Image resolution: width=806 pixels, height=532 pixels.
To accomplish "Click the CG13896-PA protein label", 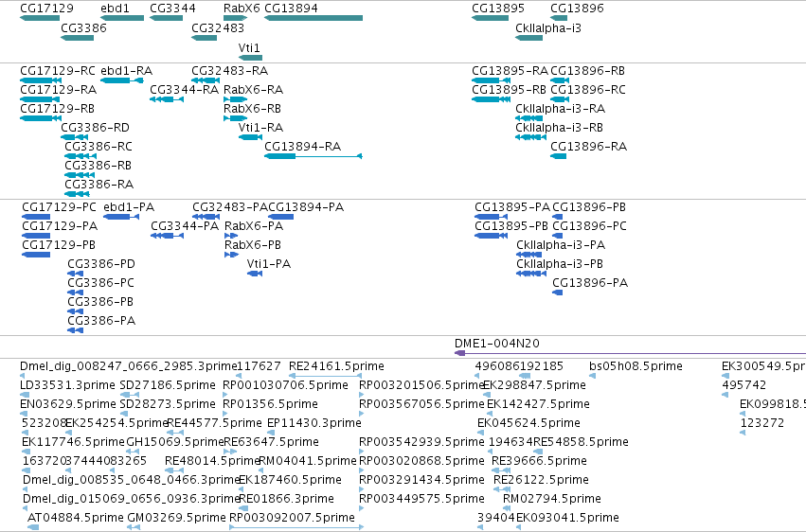I will [590, 282].
